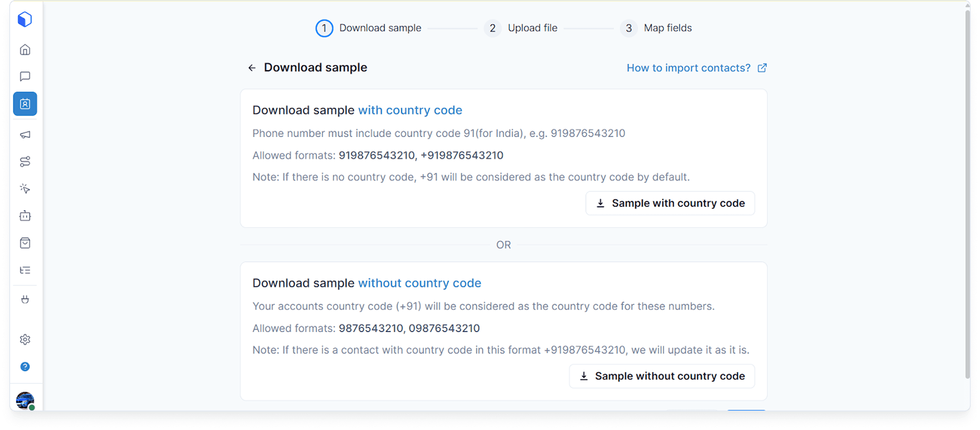Open the plug integrations icon

[25, 299]
